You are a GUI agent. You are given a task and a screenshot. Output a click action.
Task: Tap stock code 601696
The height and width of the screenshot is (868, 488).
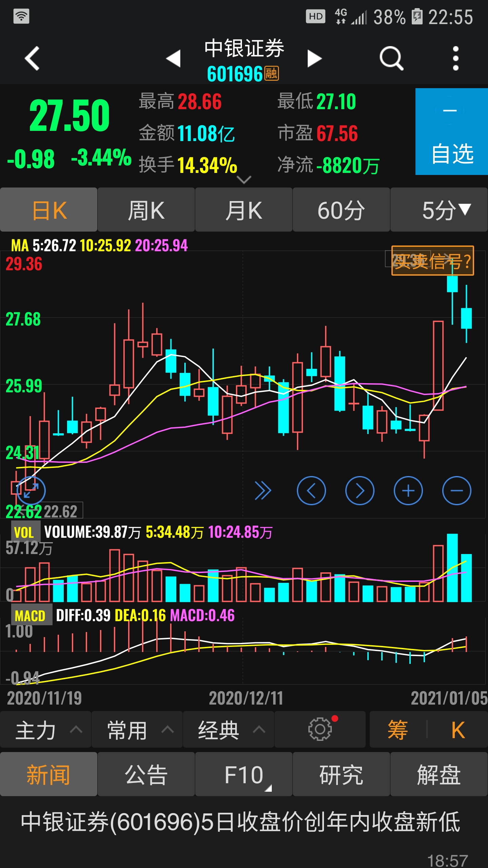point(235,74)
